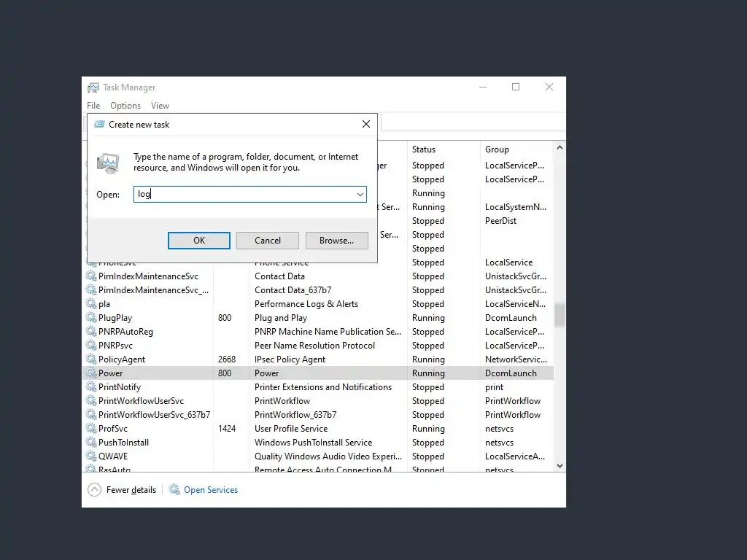The width and height of the screenshot is (747, 560).
Task: Open the Options menu
Action: [x=125, y=106]
